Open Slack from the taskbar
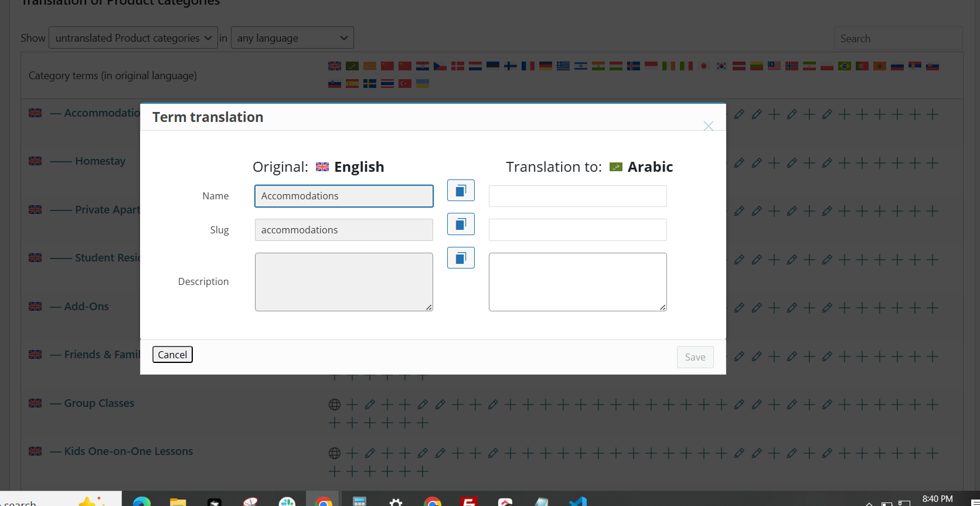 (287, 502)
